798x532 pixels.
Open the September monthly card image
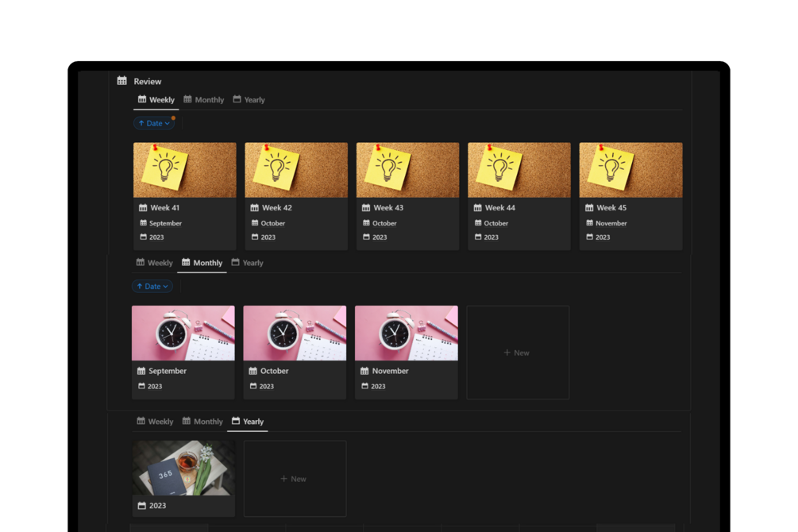pyautogui.click(x=183, y=333)
